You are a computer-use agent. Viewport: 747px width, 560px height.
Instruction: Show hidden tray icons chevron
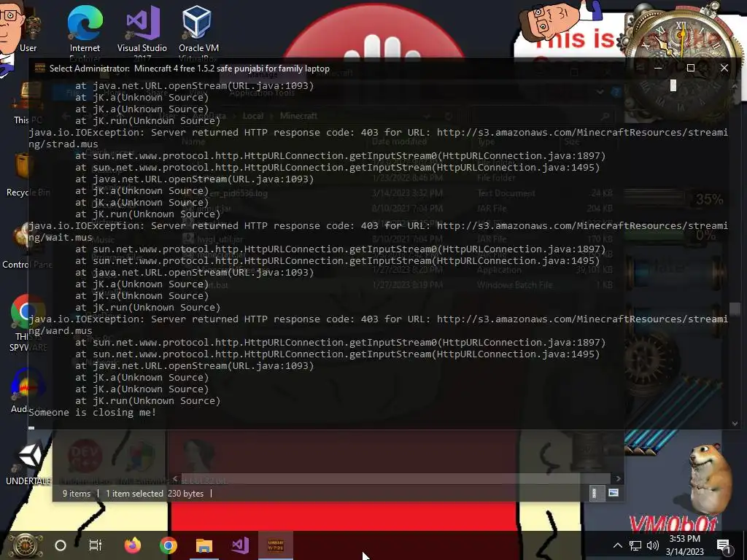[x=617, y=545]
